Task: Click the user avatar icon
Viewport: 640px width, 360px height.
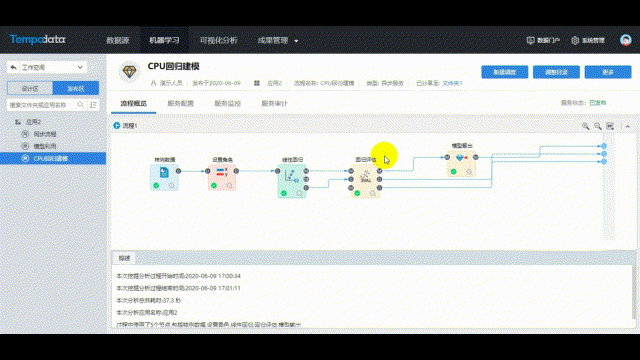Action: [x=625, y=40]
